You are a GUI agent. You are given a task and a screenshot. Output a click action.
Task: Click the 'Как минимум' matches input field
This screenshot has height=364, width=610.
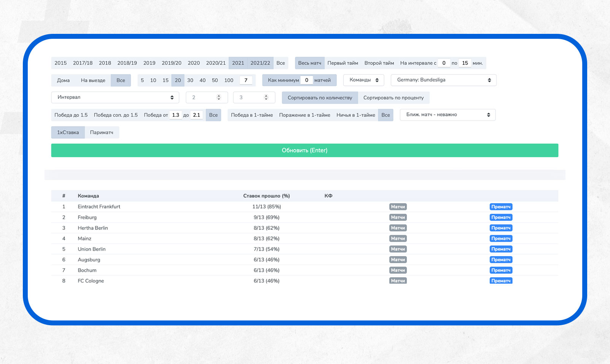tap(307, 80)
